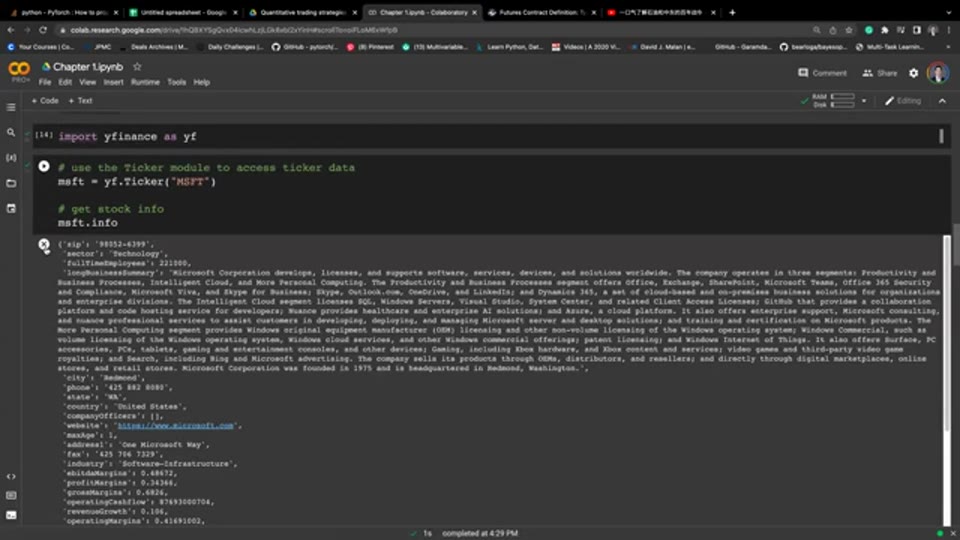Screen dimensions: 960x540
Task: Click the RAM usage bar
Action: (842, 97)
